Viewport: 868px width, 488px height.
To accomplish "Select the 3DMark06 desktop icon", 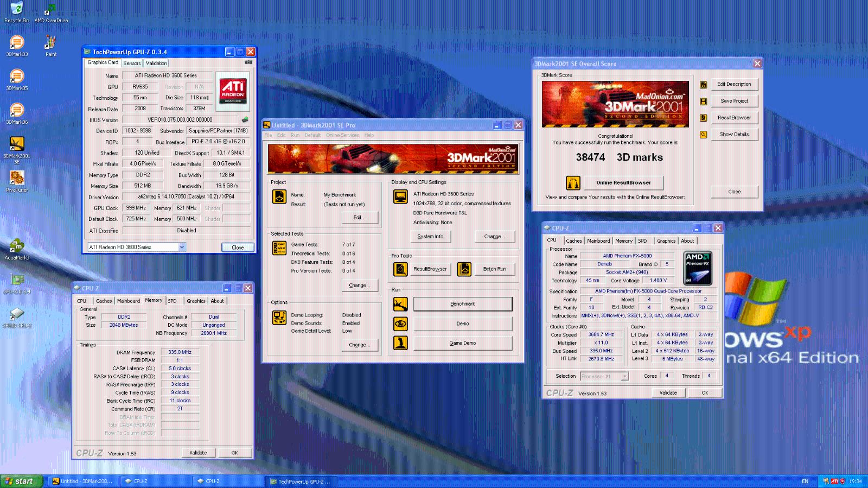I will coord(17,113).
